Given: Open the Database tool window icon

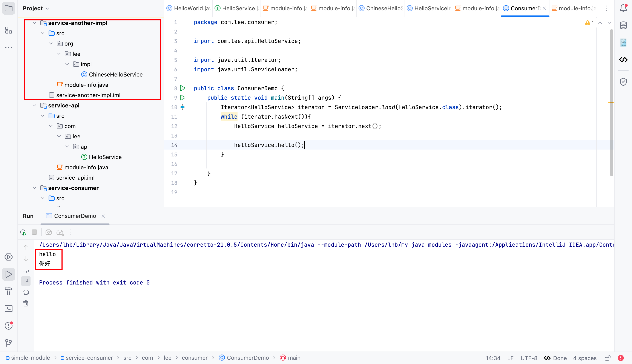Looking at the screenshot, I should coord(623,25).
